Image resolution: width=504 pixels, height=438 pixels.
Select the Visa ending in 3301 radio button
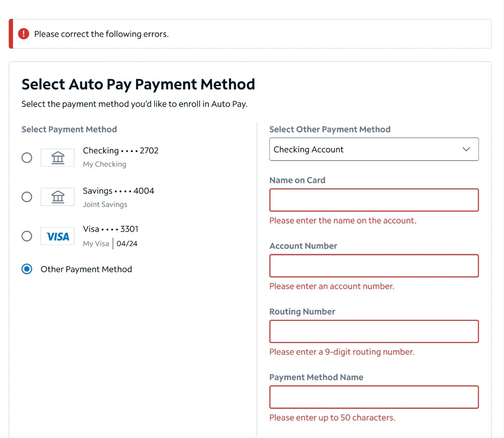[26, 236]
